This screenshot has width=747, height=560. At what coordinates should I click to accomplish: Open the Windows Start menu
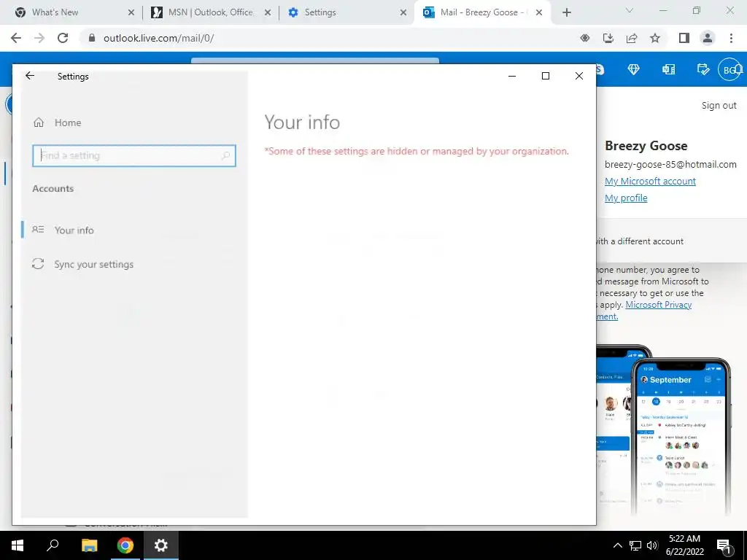tap(18, 545)
